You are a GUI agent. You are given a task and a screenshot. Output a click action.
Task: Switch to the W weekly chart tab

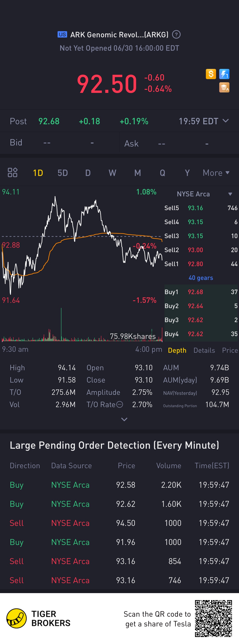[x=112, y=173]
